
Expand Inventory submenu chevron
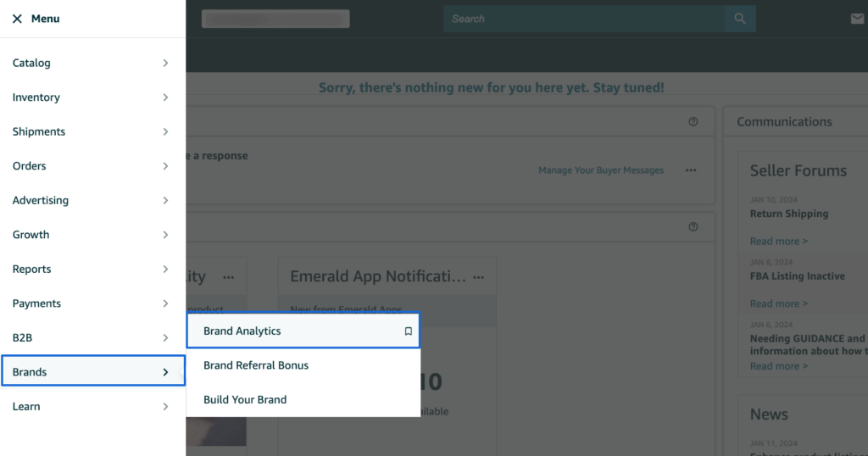[x=165, y=97]
